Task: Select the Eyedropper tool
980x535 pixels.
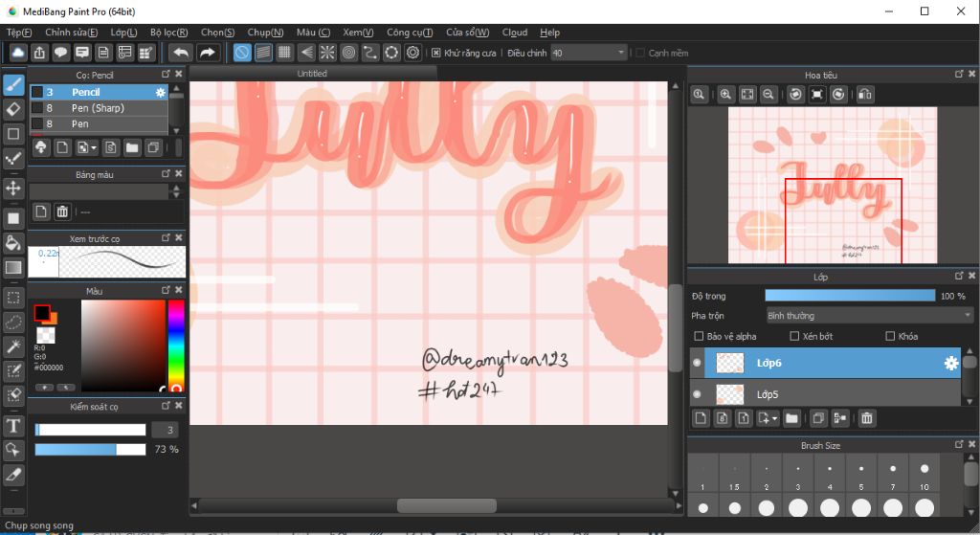Action: [13, 475]
